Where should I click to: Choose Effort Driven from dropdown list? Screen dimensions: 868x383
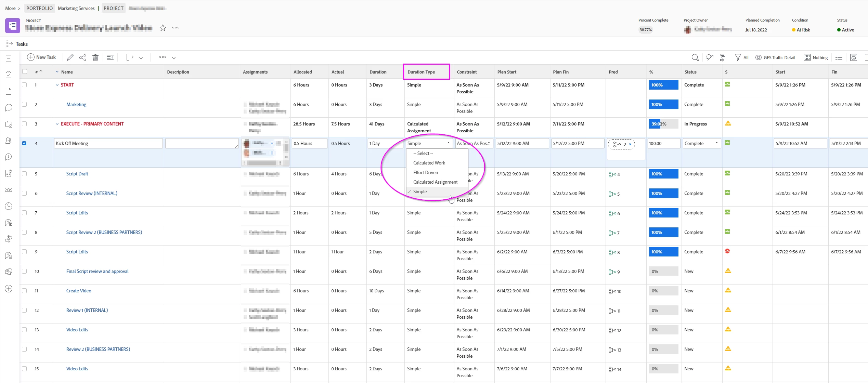tap(425, 172)
